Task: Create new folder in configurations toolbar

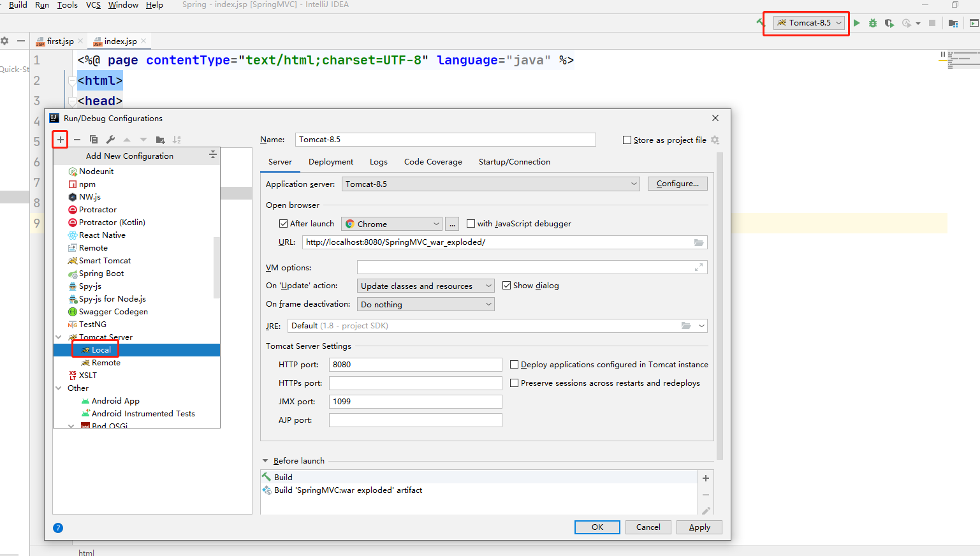Action: tap(160, 140)
